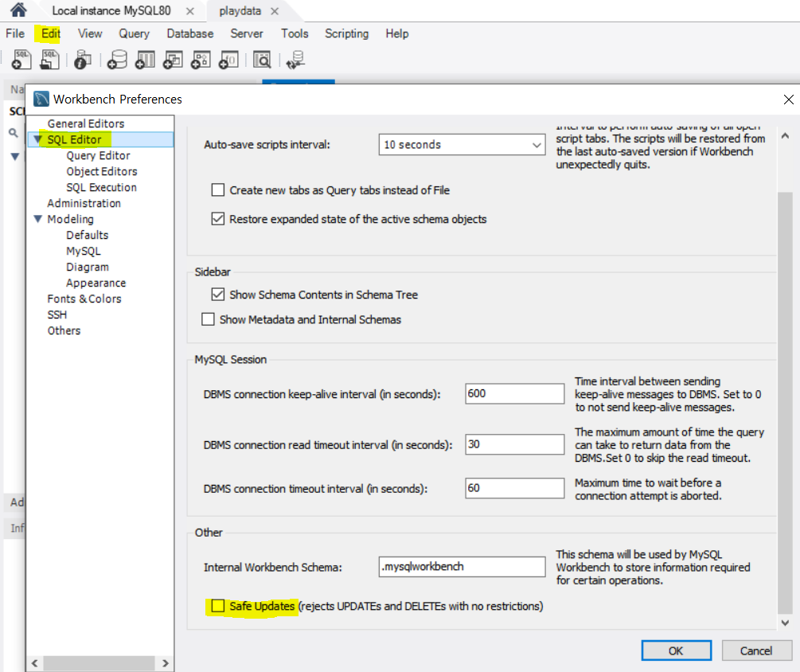The image size is (800, 672).
Task: Click tree horizontal scrollbar right arrow
Action: [166, 662]
